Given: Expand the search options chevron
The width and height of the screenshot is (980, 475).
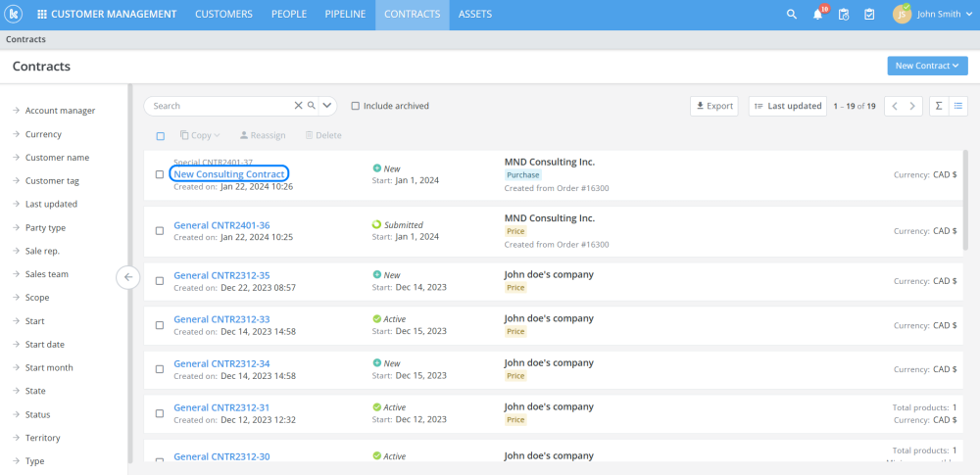Looking at the screenshot, I should [327, 106].
